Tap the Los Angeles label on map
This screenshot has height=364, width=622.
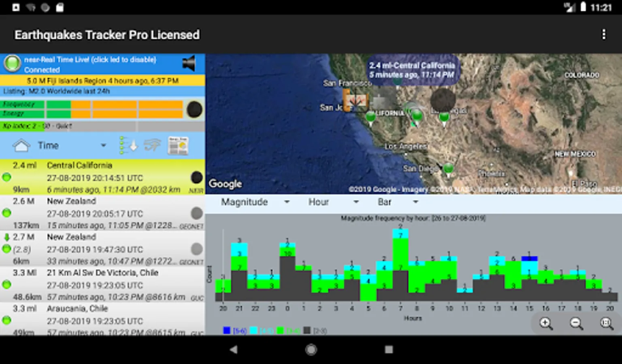point(406,146)
